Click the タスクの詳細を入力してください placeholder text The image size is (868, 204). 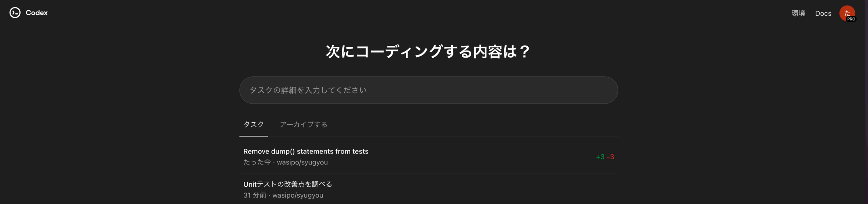(308, 90)
